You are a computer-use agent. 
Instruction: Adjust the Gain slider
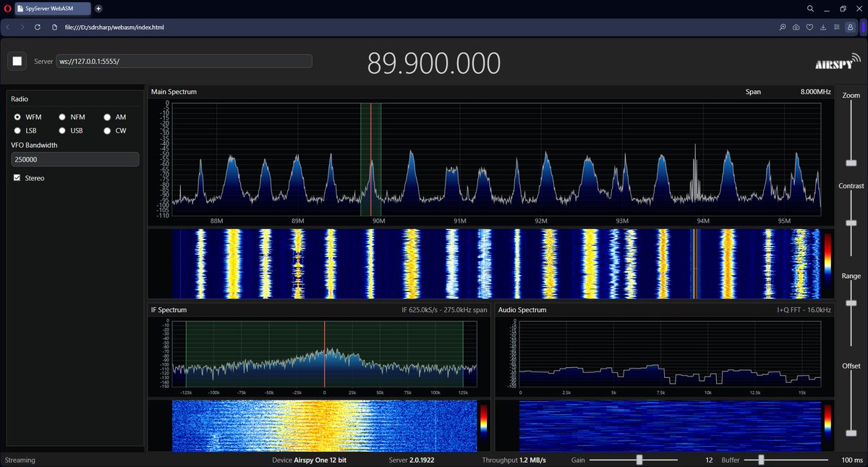[639, 460]
